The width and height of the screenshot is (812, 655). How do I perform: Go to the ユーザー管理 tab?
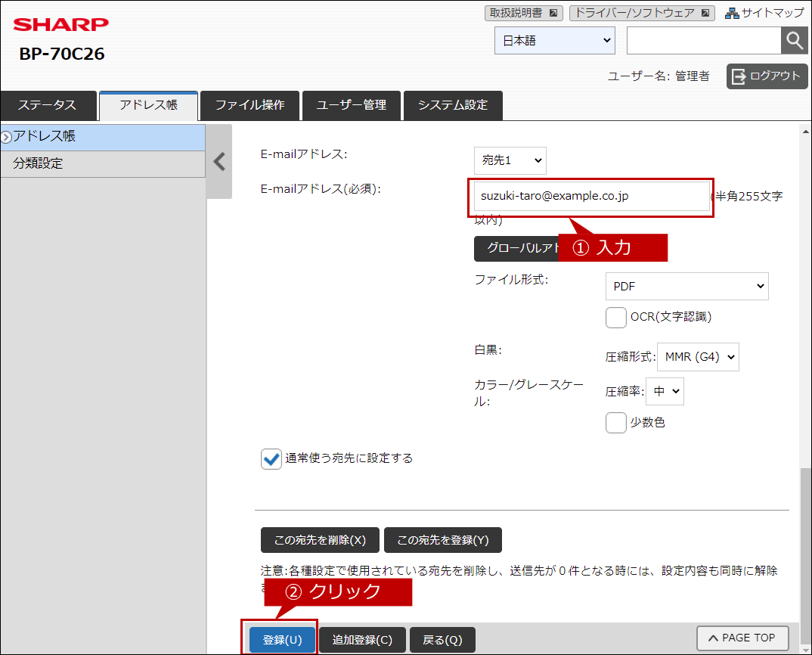352,105
